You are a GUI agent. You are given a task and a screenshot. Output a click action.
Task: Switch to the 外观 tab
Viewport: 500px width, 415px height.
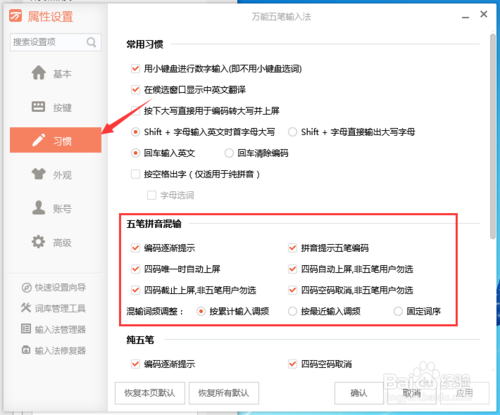55,174
